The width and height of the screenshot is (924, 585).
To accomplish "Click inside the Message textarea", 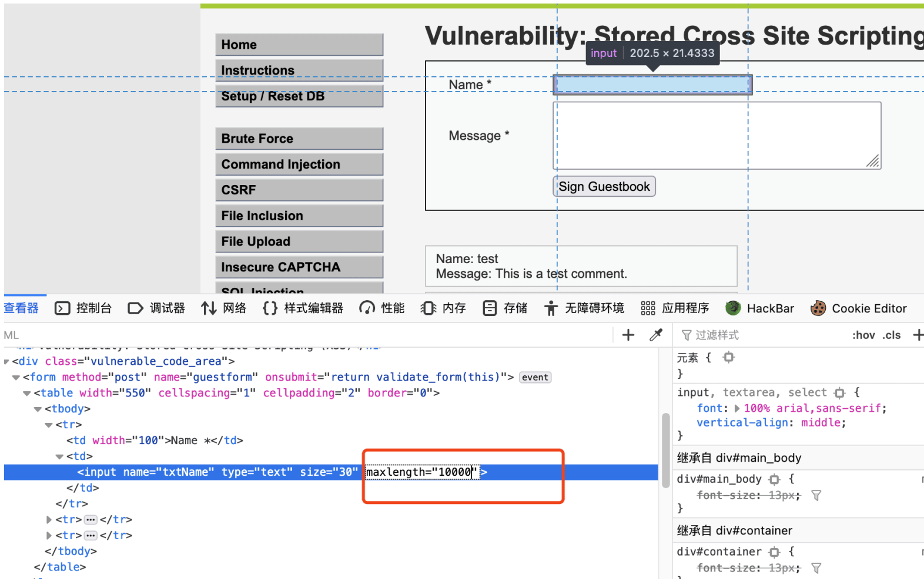I will (717, 136).
